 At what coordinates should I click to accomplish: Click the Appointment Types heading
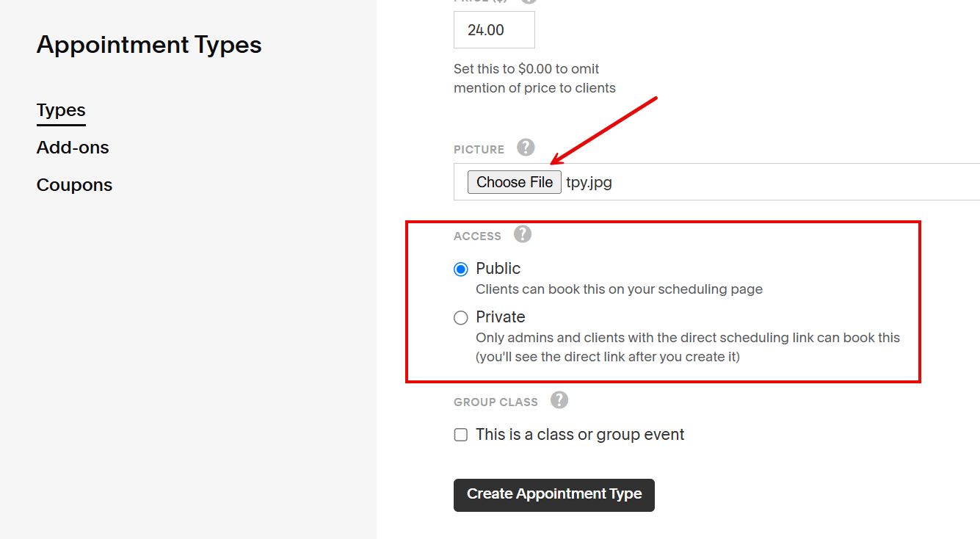pyautogui.click(x=149, y=45)
